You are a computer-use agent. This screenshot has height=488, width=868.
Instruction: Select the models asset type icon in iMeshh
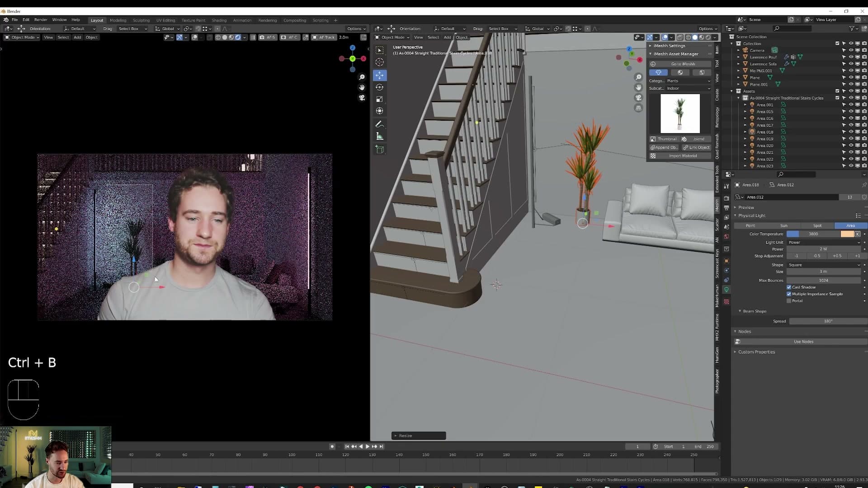click(x=658, y=72)
